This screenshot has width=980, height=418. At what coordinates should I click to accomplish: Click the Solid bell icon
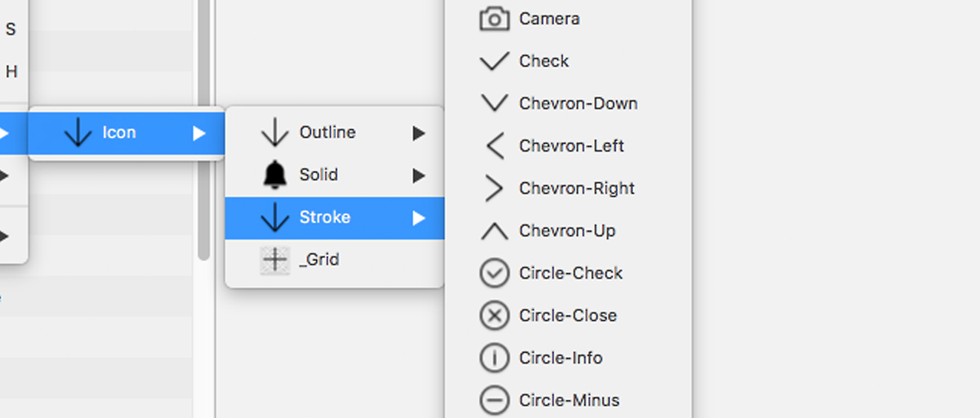pyautogui.click(x=275, y=175)
